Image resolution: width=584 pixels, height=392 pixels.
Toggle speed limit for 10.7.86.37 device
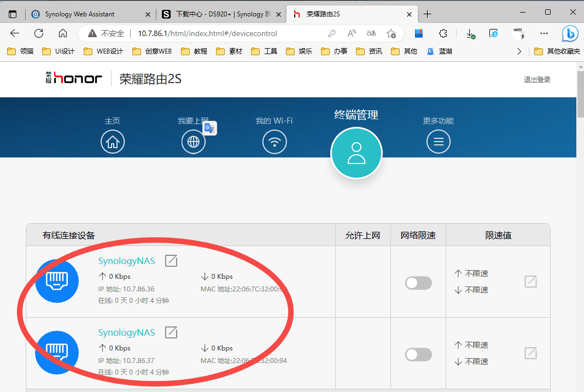click(x=418, y=355)
